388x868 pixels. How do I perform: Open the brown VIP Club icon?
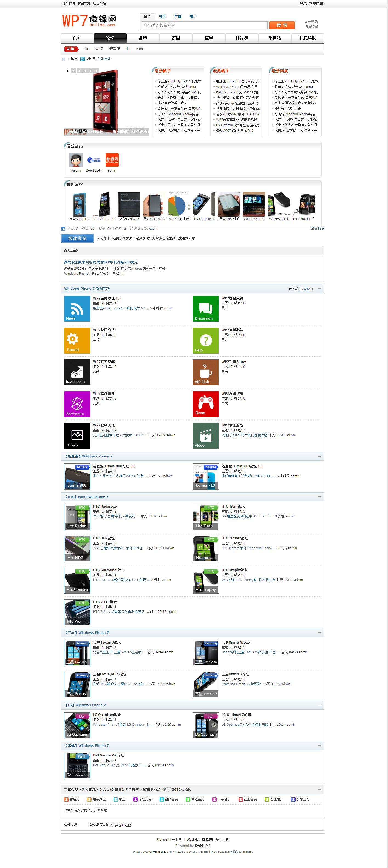[205, 372]
